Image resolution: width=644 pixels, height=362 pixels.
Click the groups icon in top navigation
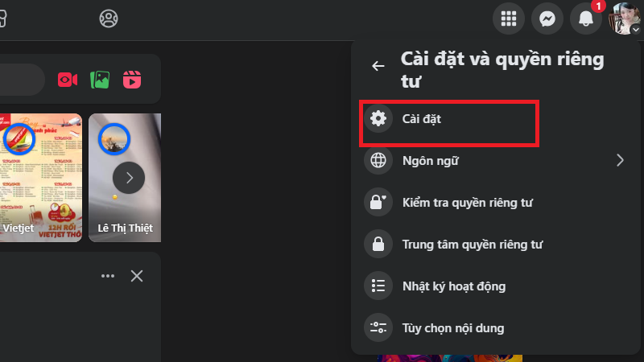pos(108,18)
